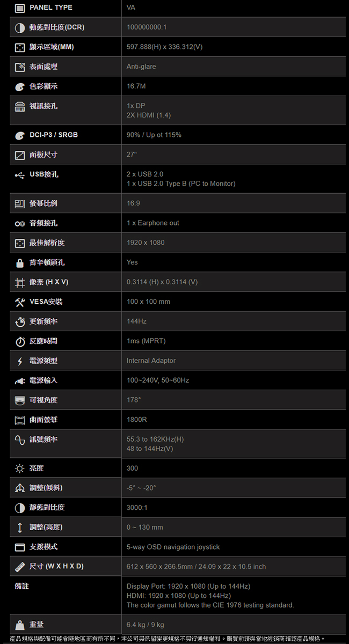Click the USB symbol icon beside USB接孔
The height and width of the screenshot is (644, 349).
click(x=20, y=174)
